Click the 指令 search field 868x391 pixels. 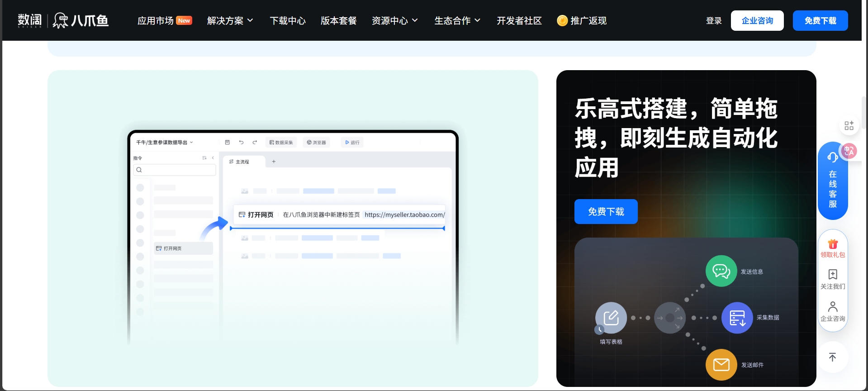click(x=175, y=170)
